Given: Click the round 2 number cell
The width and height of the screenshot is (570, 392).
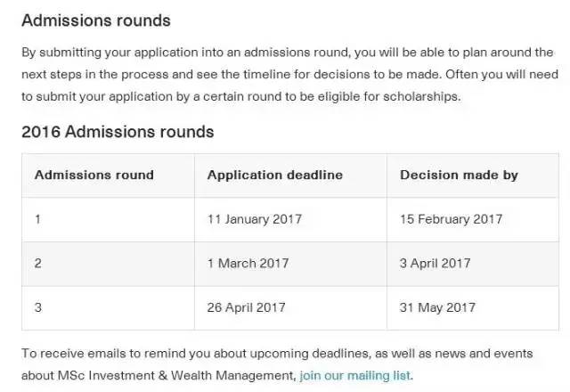Looking at the screenshot, I should [x=109, y=264].
